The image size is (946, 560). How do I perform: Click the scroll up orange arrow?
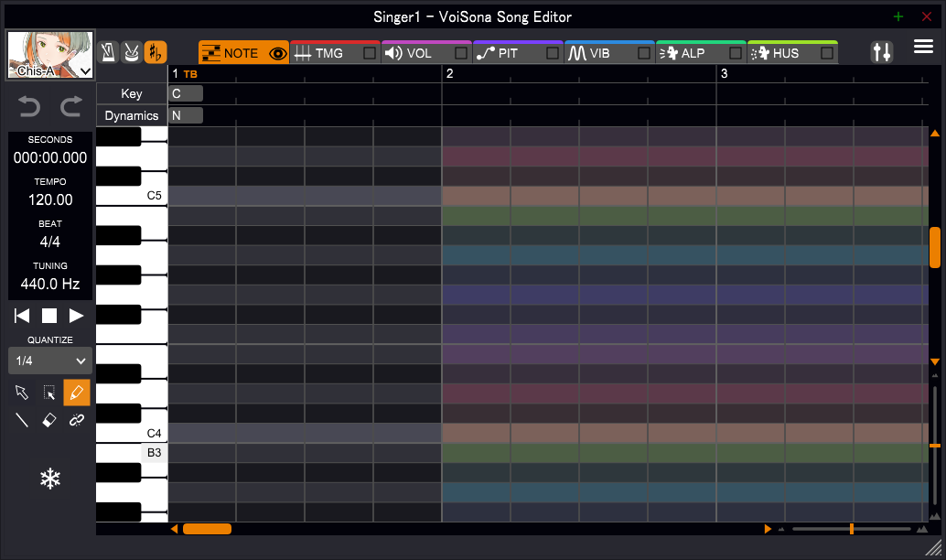tap(935, 133)
